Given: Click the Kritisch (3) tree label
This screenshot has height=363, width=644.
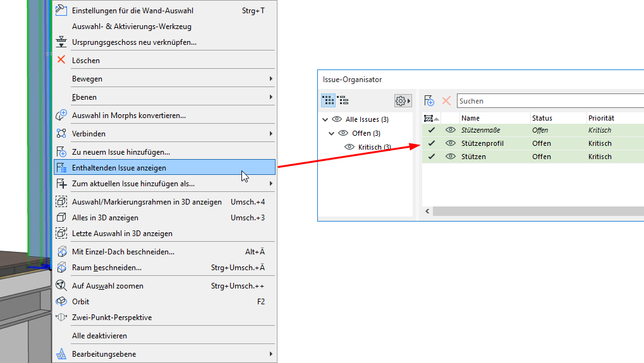Looking at the screenshot, I should click(374, 147).
